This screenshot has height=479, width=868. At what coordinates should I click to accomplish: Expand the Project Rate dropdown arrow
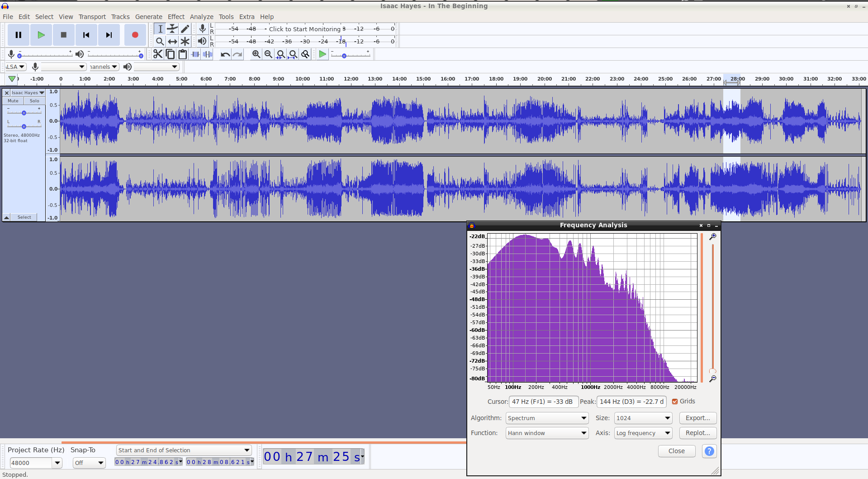click(57, 463)
